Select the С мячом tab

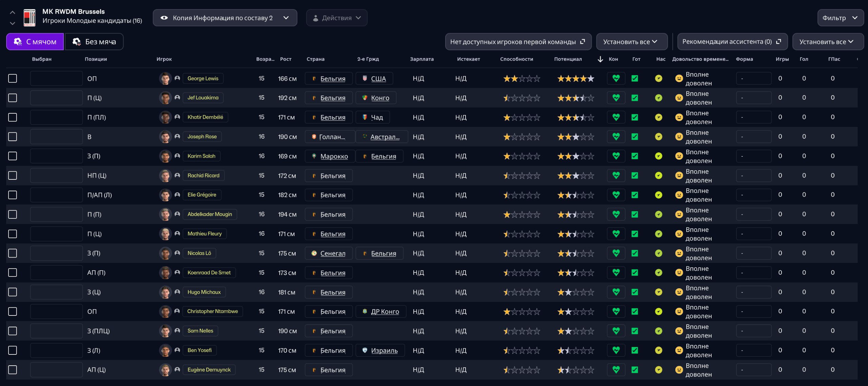pyautogui.click(x=35, y=42)
